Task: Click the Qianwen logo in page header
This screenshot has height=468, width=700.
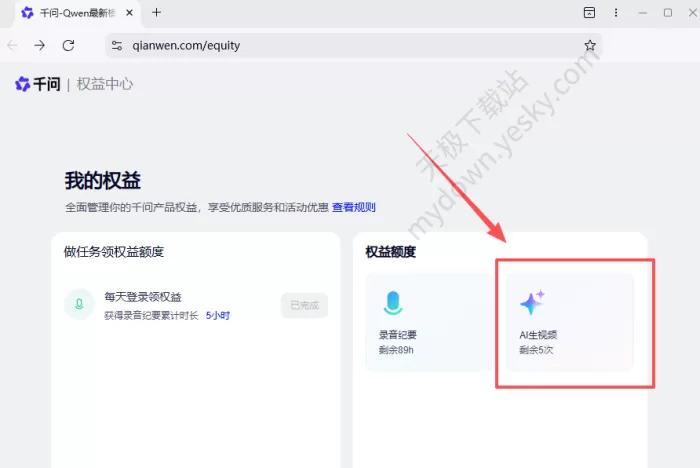Action: 38,84
